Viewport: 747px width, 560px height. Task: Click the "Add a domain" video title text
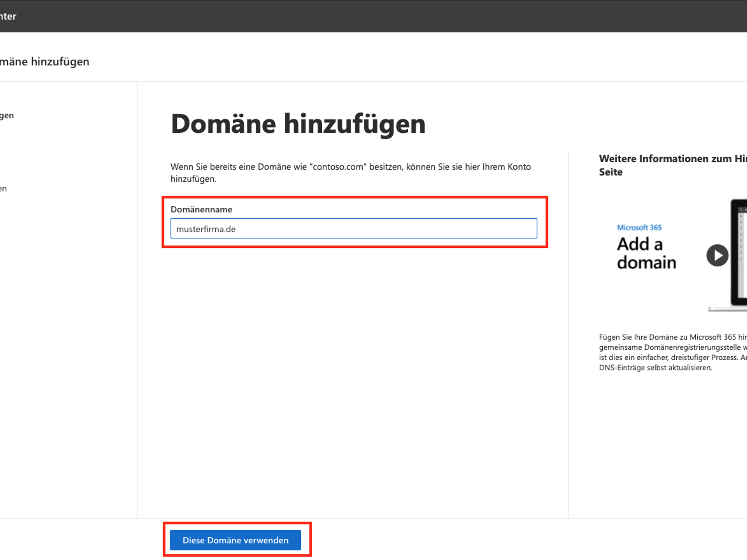tap(646, 253)
